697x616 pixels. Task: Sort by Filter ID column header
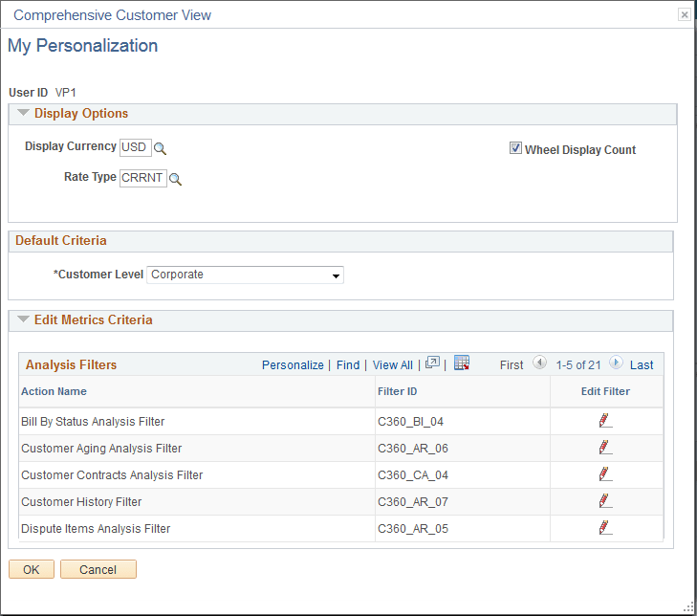[x=398, y=391]
